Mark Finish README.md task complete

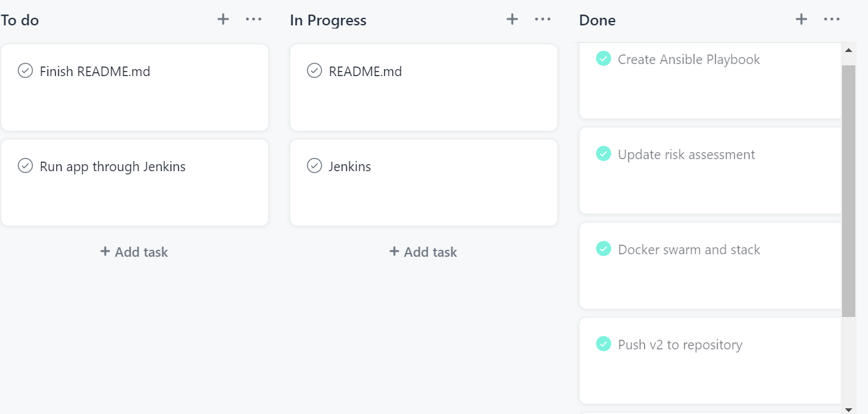click(x=25, y=70)
